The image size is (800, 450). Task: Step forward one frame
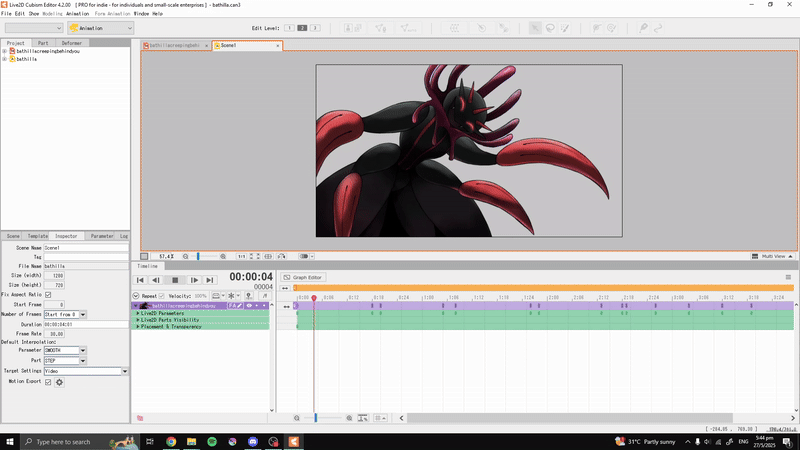pos(194,280)
